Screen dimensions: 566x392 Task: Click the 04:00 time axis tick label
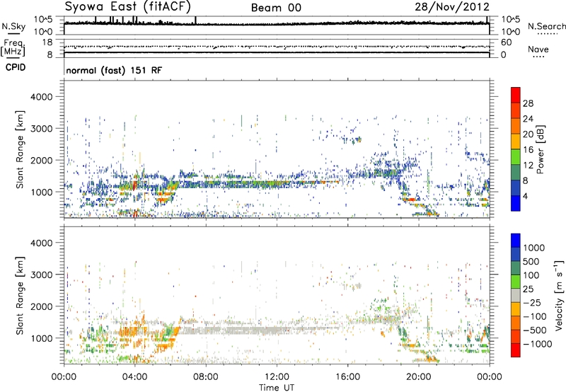(x=134, y=377)
